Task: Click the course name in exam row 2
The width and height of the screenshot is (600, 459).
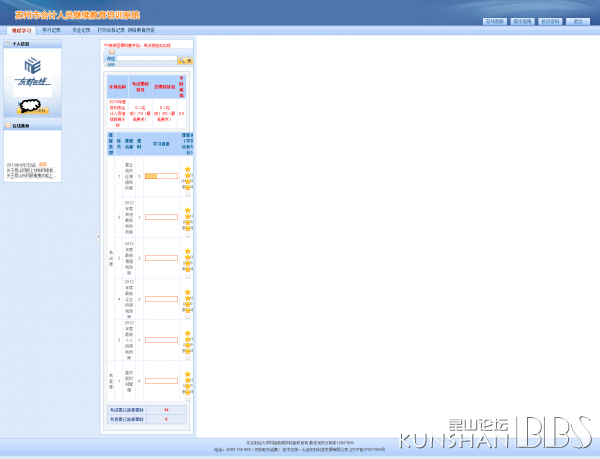Action: (129, 217)
